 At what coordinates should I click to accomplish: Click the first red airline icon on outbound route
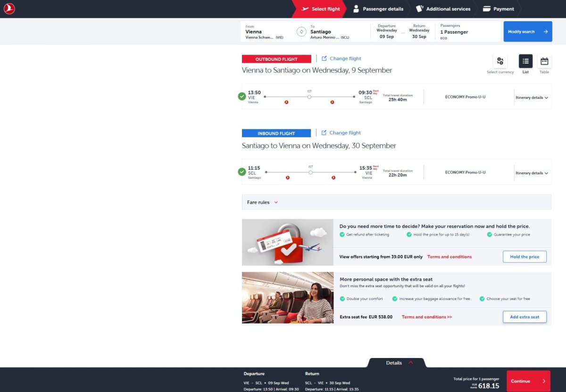point(286,102)
